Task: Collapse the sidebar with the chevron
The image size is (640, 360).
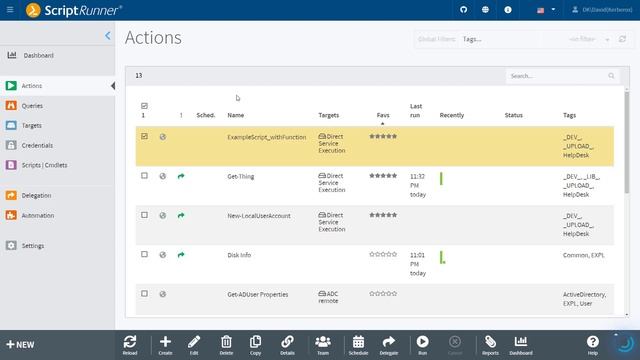Action: [107, 36]
